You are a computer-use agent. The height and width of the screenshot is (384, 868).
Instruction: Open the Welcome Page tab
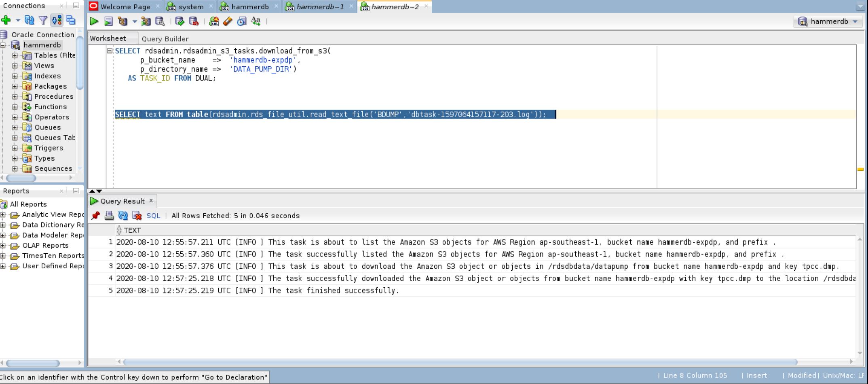tap(125, 7)
